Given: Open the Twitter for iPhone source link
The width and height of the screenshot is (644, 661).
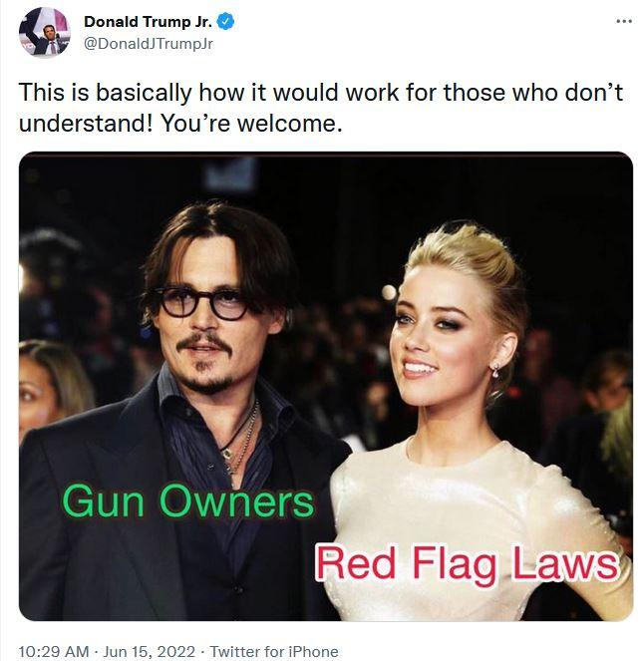Looking at the screenshot, I should (274, 651).
